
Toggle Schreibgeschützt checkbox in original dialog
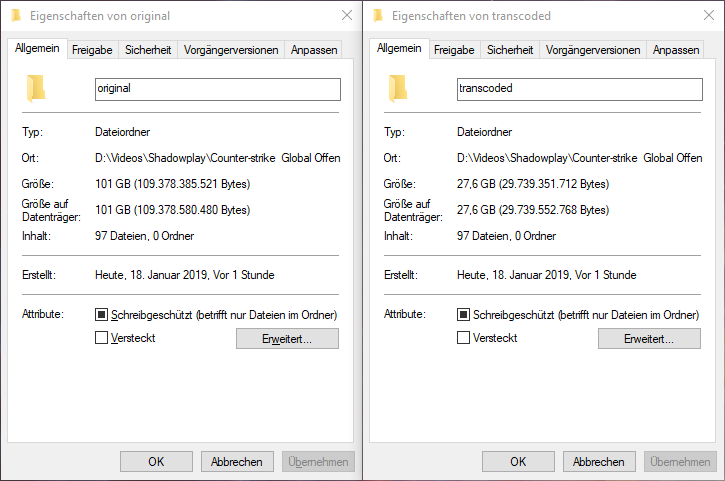[101, 315]
